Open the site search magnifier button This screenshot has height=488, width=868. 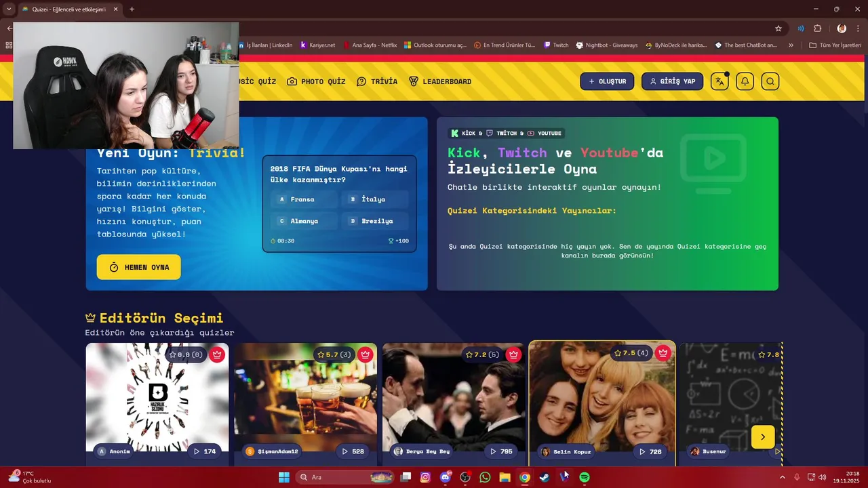[x=770, y=81]
